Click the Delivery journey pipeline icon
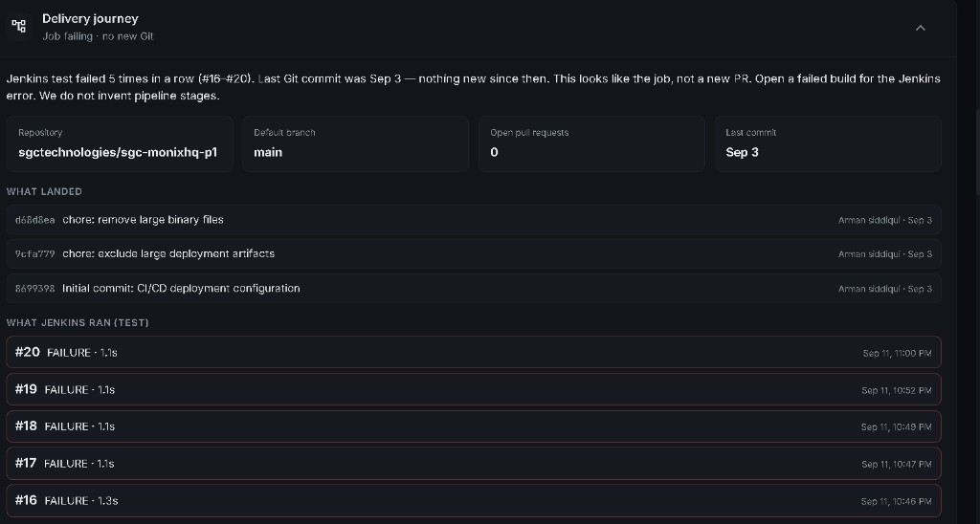Viewport: 980px width, 524px height. [x=19, y=26]
